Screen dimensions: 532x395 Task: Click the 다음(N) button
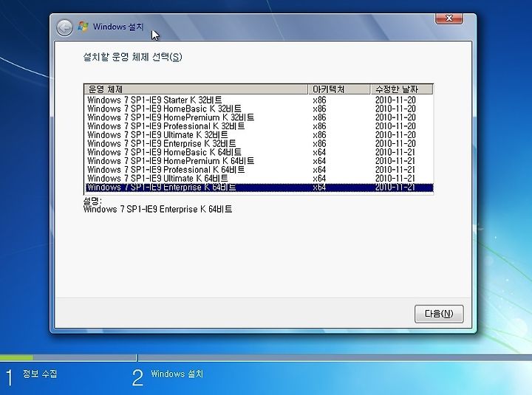click(x=439, y=314)
